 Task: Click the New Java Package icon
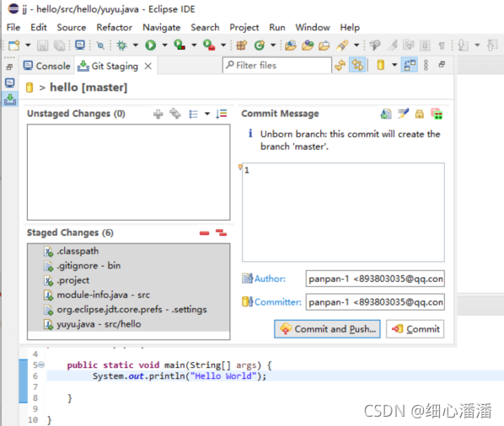[x=242, y=45]
